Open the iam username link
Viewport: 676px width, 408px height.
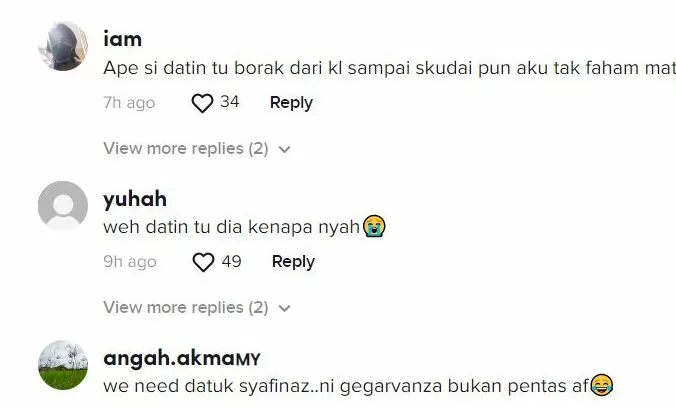pyautogui.click(x=122, y=39)
